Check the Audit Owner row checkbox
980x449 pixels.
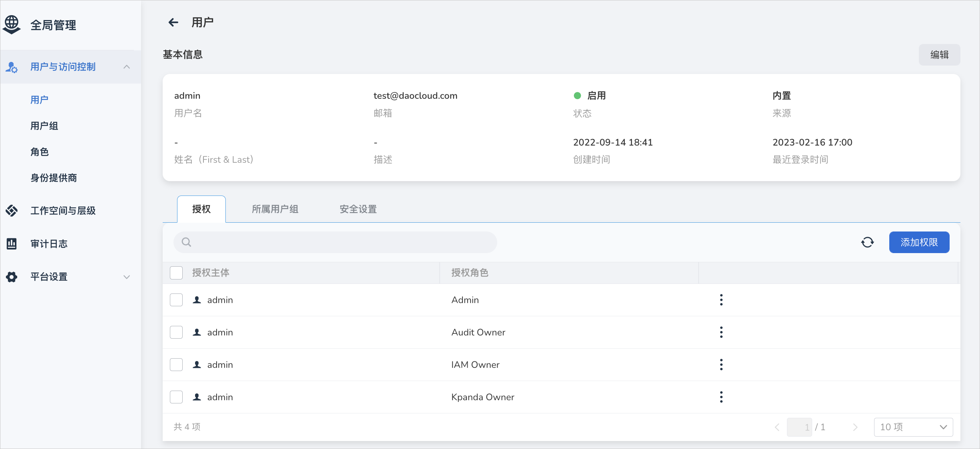(176, 332)
